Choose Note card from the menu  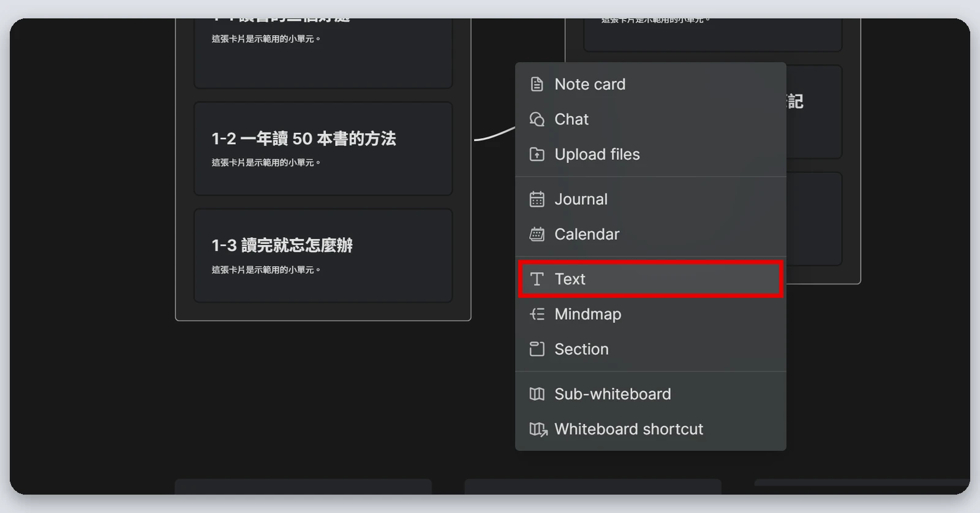(x=650, y=84)
